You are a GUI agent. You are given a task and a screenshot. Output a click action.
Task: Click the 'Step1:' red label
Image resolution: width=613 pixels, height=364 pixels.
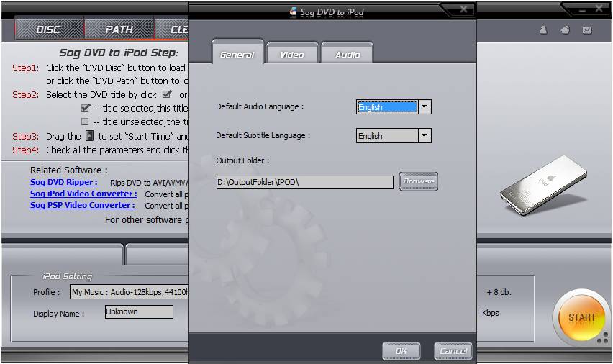point(25,68)
